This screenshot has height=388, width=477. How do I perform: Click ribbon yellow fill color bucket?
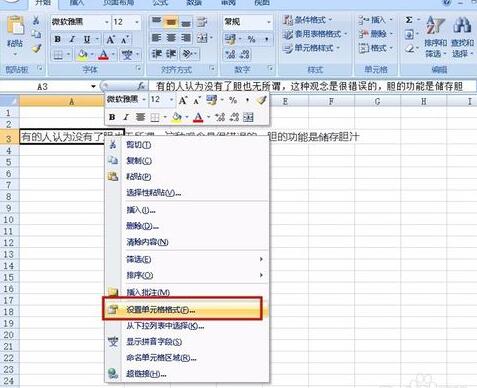[x=82, y=54]
